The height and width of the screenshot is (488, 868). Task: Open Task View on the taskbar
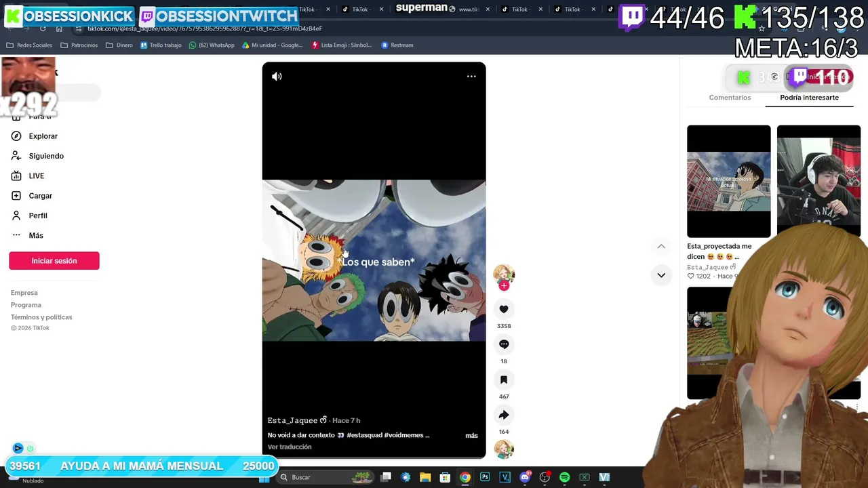(x=386, y=478)
